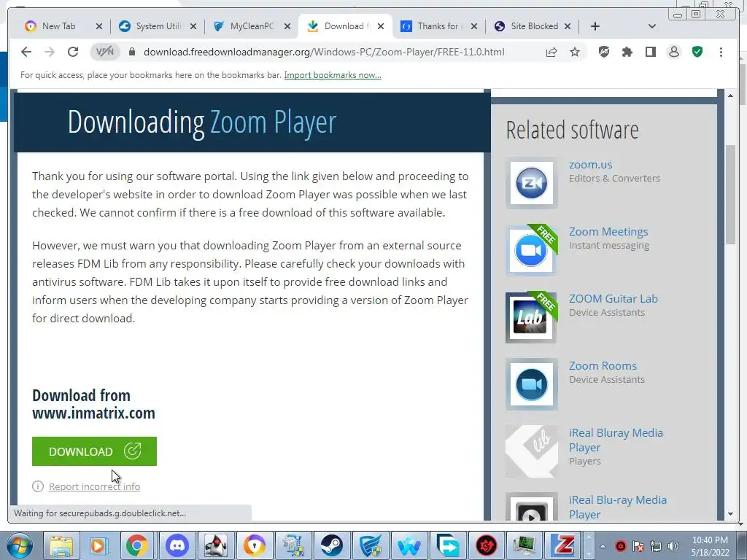Image resolution: width=747 pixels, height=560 pixels.
Task: Click Report incorrect info link
Action: click(x=94, y=486)
